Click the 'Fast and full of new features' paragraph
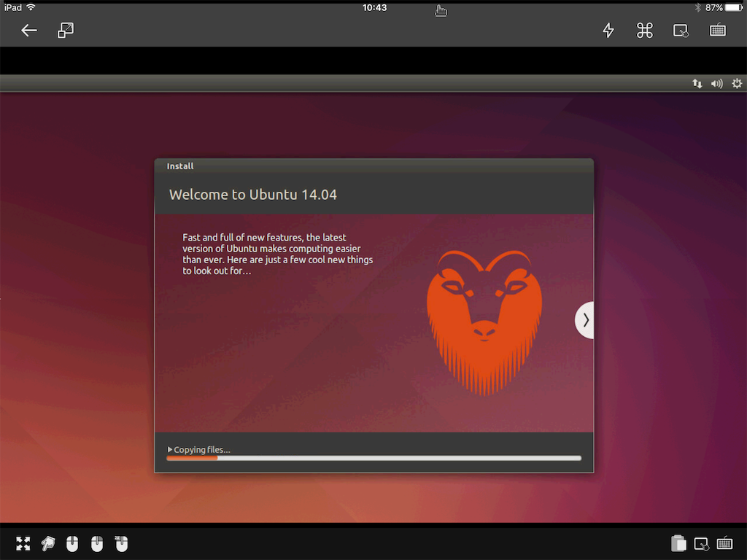This screenshot has width=747, height=560. pyautogui.click(x=278, y=254)
